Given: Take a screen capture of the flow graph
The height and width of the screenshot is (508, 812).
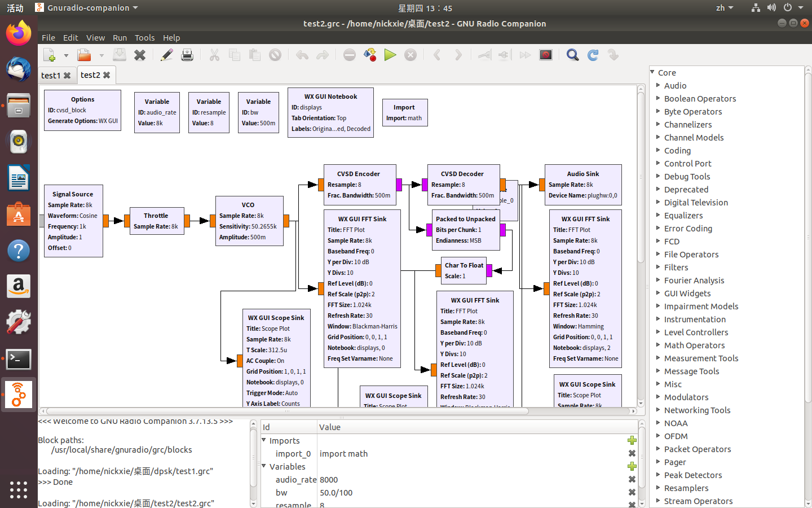Looking at the screenshot, I should point(546,55).
